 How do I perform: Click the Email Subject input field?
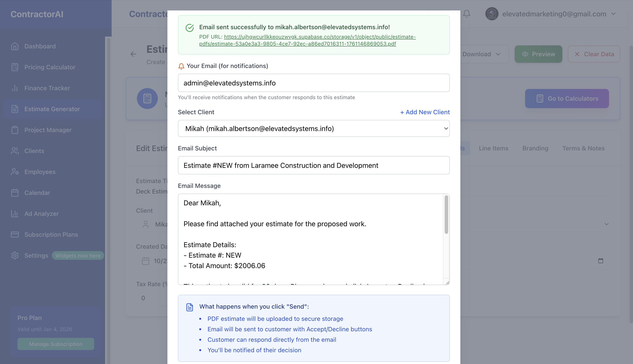[314, 165]
